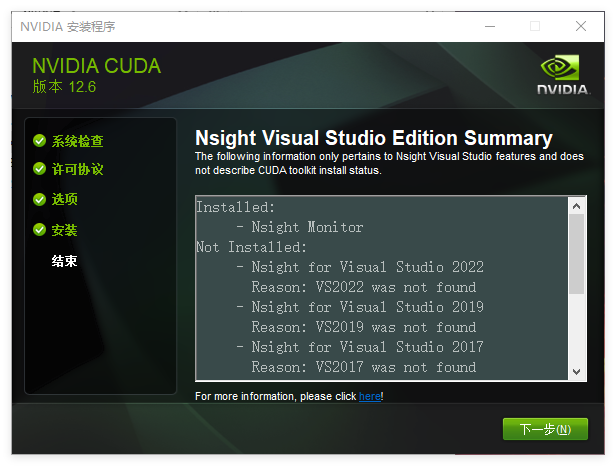Click the scrollbar down arrow in summary box
Image resolution: width=616 pixels, height=466 pixels.
(x=576, y=371)
